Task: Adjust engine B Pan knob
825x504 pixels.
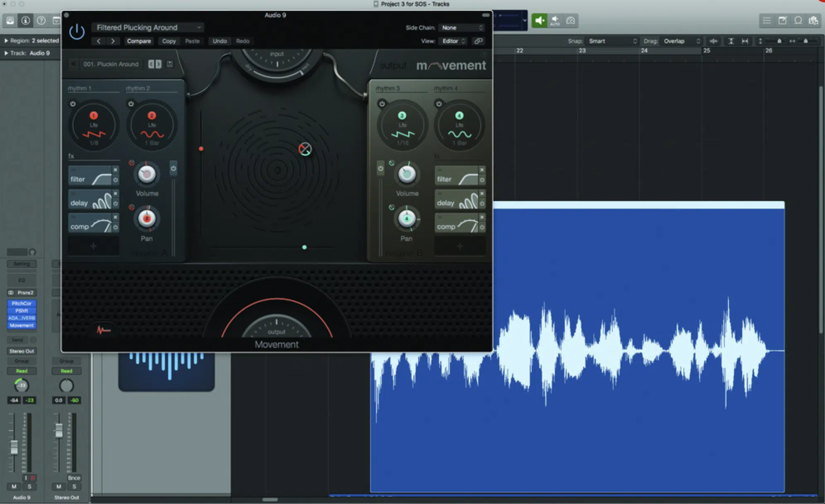Action: pos(407,219)
